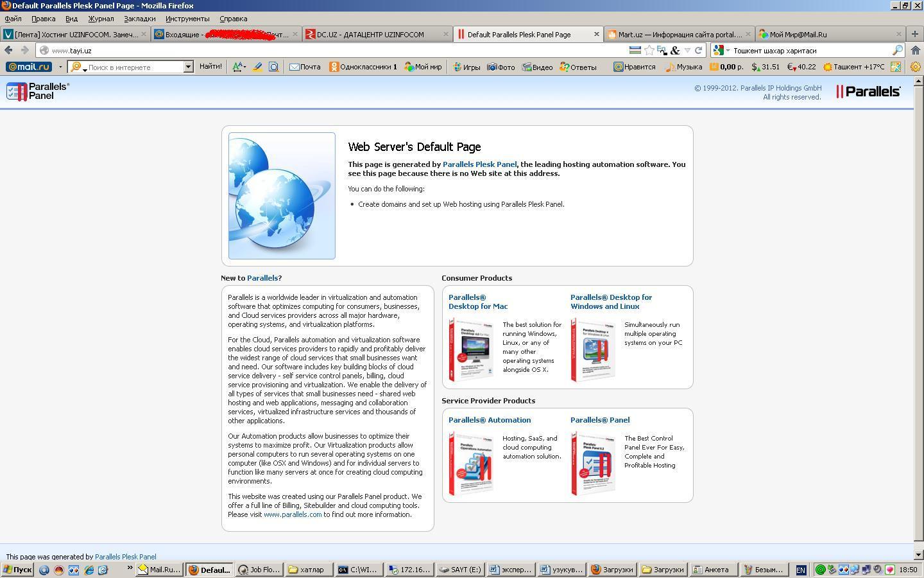The width and height of the screenshot is (924, 578).
Task: Click the Home button in Firefox toolbar
Action: (915, 50)
